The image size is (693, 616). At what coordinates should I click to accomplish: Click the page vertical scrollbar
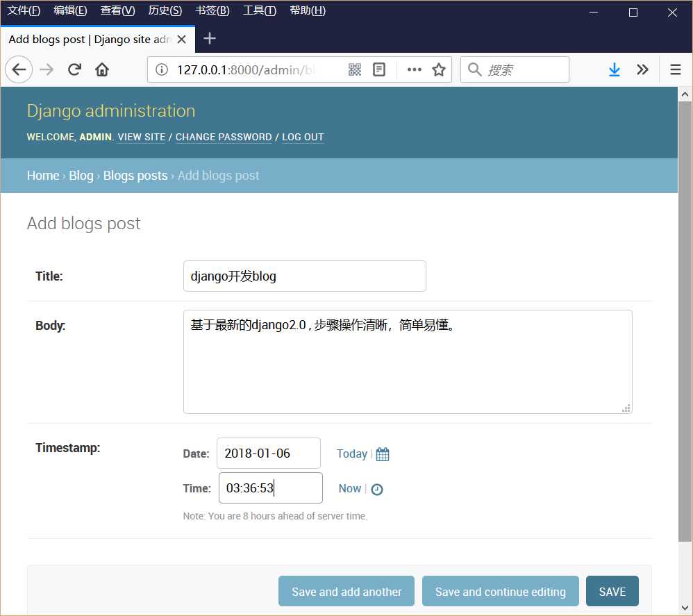tap(685, 322)
